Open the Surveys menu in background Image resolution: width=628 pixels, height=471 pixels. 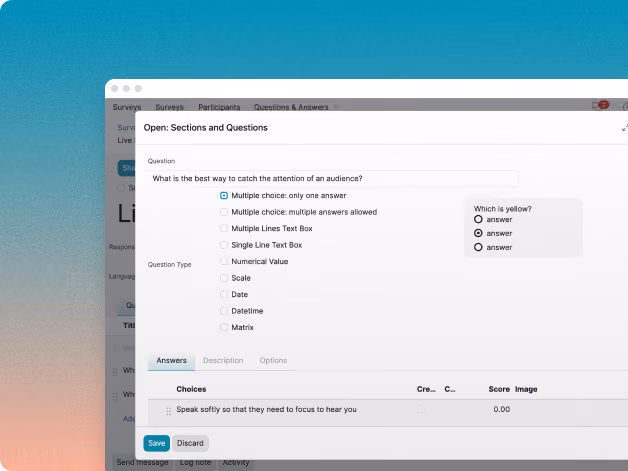pos(169,107)
